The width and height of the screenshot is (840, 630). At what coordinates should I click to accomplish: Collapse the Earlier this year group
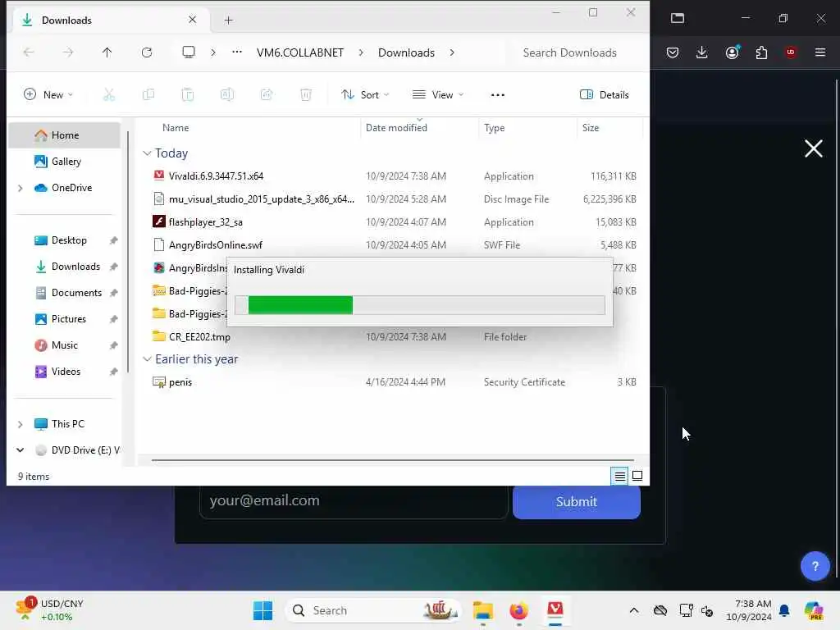point(148,359)
